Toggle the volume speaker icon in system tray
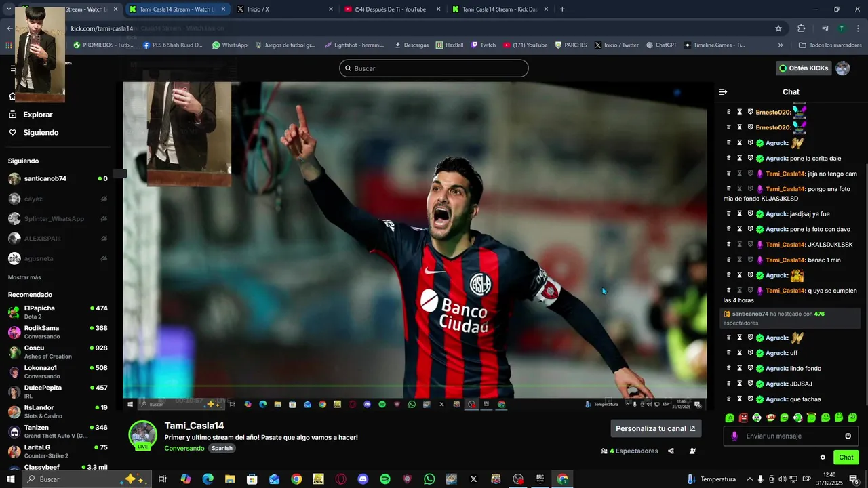The image size is (868, 488). click(782, 479)
